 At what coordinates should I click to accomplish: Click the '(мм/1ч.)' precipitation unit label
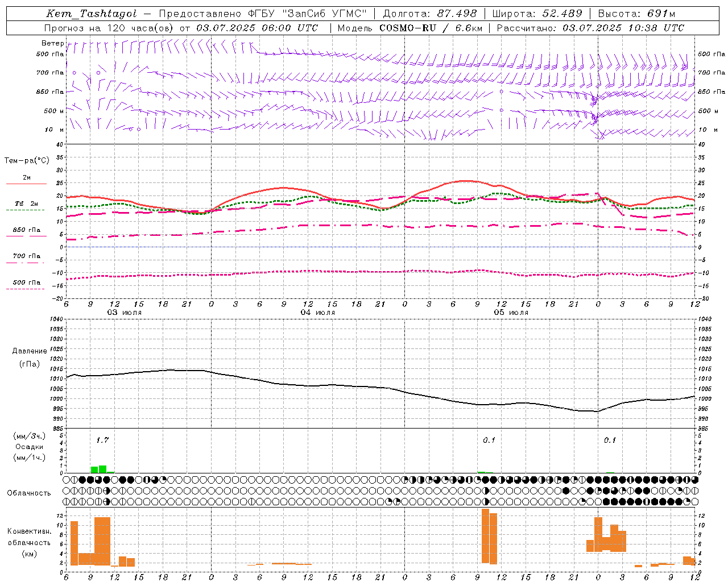(30, 458)
